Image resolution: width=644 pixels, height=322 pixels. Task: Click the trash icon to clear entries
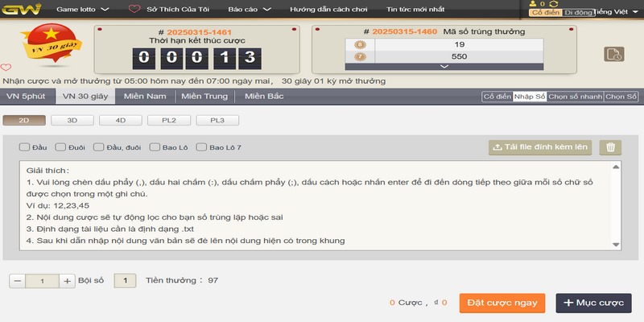click(x=612, y=147)
